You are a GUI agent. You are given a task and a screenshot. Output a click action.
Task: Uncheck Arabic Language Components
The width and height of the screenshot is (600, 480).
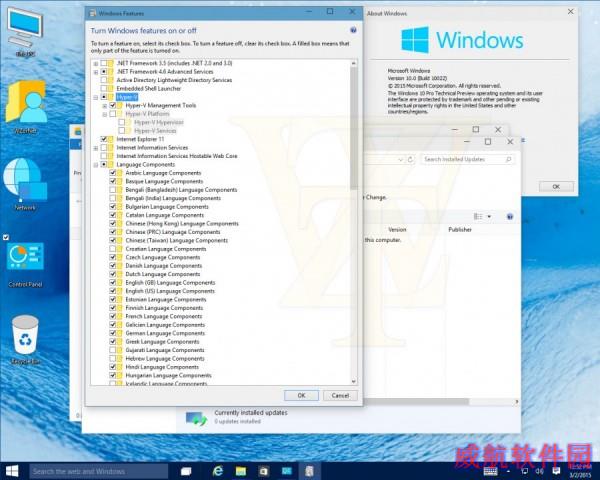(112, 173)
